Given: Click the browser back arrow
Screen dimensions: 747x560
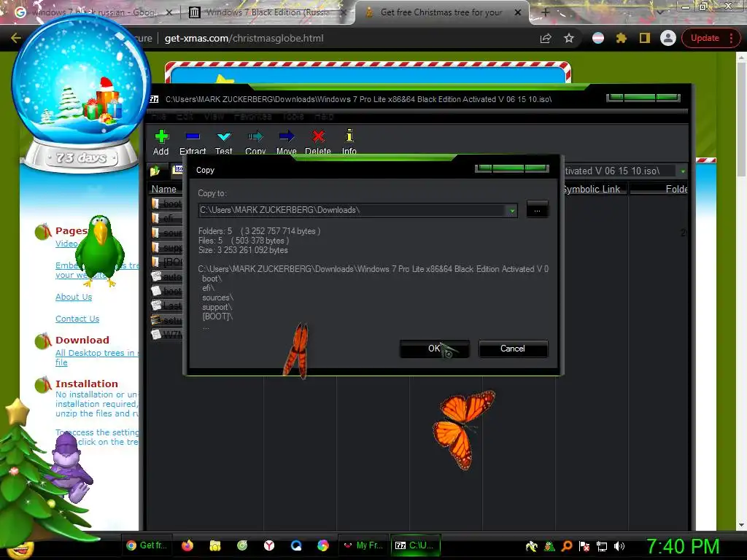Looking at the screenshot, I should 16,38.
